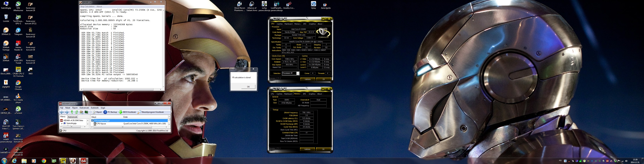The height and width of the screenshot is (164, 644).
Task: Select CPU tulajdonságai row in AIDA64
Action: point(129,121)
